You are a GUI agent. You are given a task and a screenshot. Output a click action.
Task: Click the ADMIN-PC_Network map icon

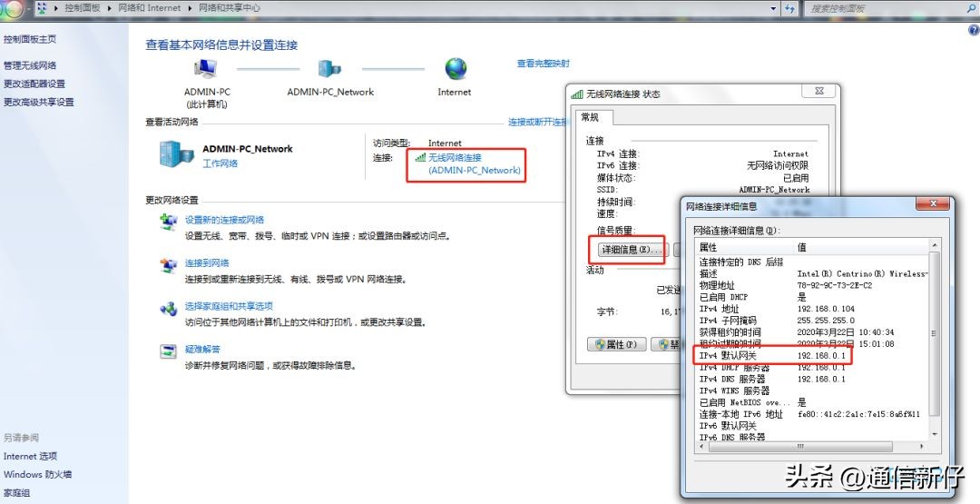pyautogui.click(x=329, y=69)
